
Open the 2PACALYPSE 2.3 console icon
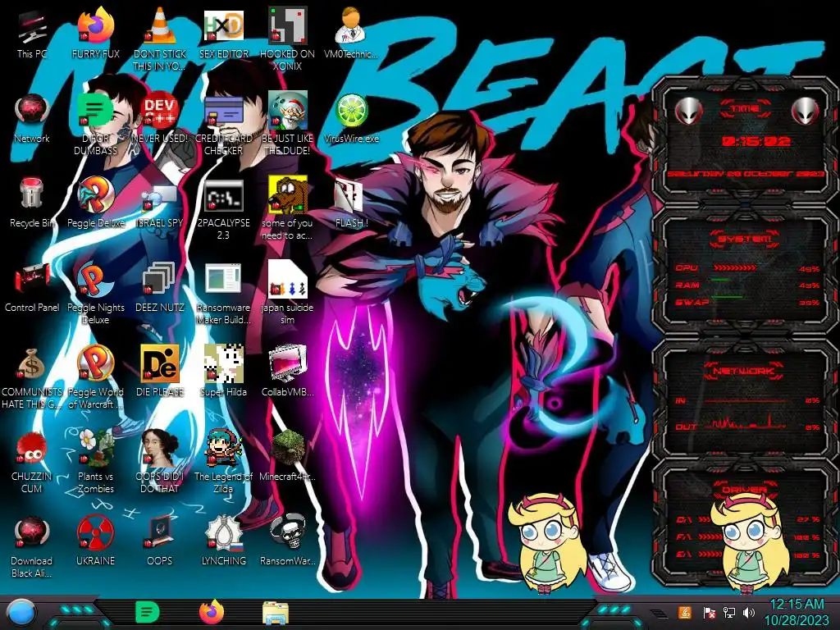[x=224, y=196]
